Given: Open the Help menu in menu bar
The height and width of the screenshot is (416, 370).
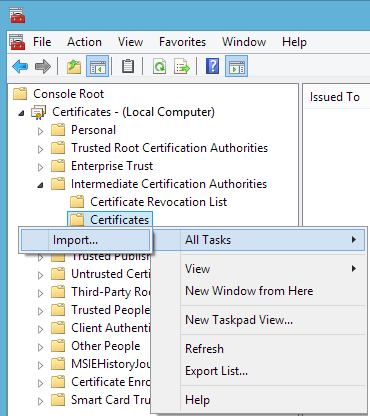Looking at the screenshot, I should (294, 42).
